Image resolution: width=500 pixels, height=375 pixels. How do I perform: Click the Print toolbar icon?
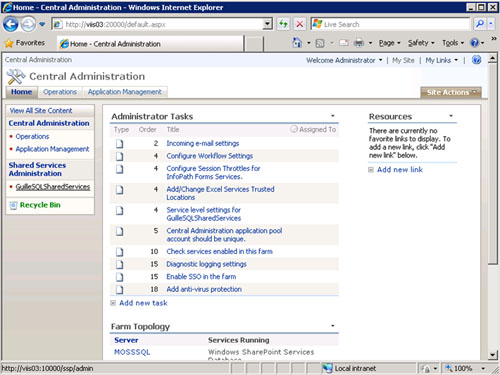click(359, 43)
